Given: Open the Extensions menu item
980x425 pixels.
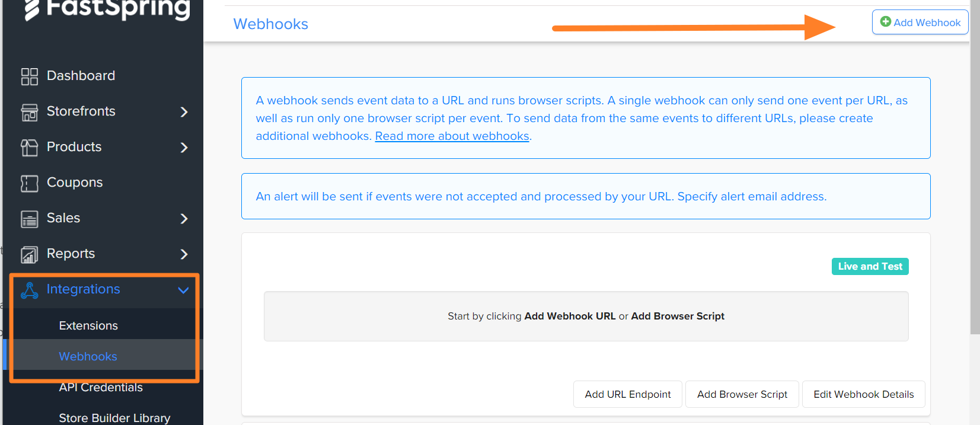Looking at the screenshot, I should tap(88, 325).
